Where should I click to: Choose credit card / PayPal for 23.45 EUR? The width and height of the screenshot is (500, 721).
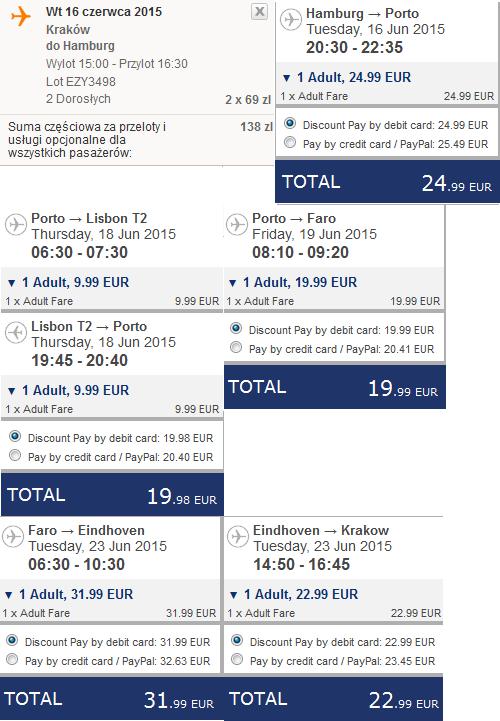pyautogui.click(x=237, y=659)
